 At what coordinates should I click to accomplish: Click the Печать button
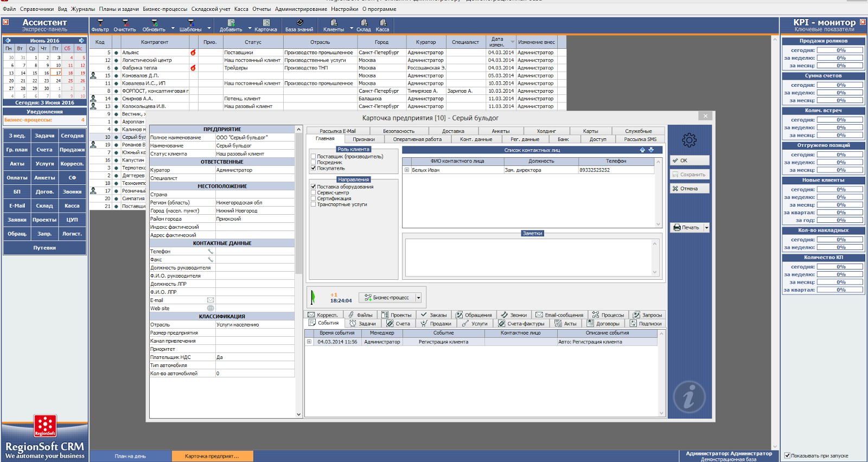pyautogui.click(x=687, y=228)
